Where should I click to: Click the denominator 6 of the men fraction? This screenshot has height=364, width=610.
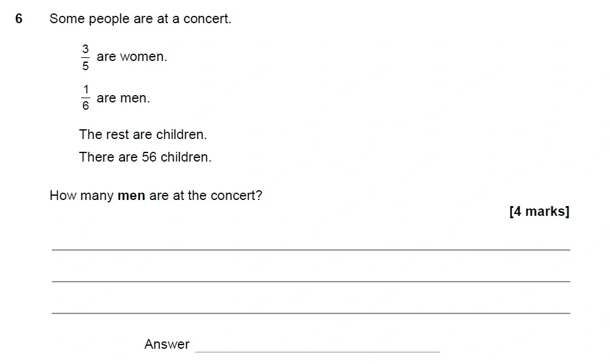pyautogui.click(x=85, y=107)
